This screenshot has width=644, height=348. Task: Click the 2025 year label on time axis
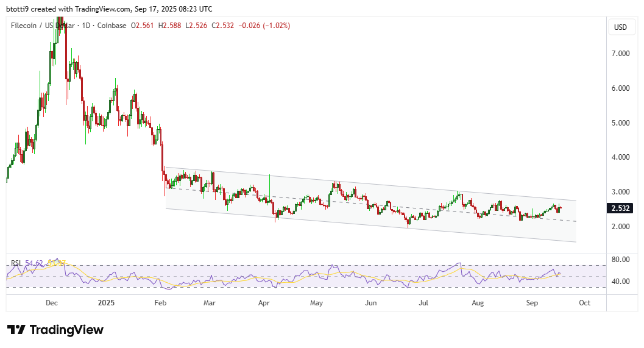(106, 302)
